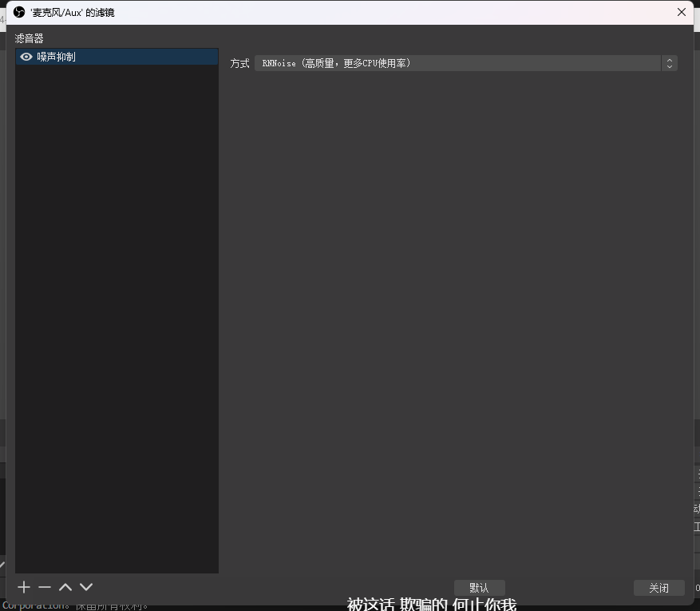Click the 保留所有权利 text behind the dialog
This screenshot has width=700, height=611.
pyautogui.click(x=112, y=605)
